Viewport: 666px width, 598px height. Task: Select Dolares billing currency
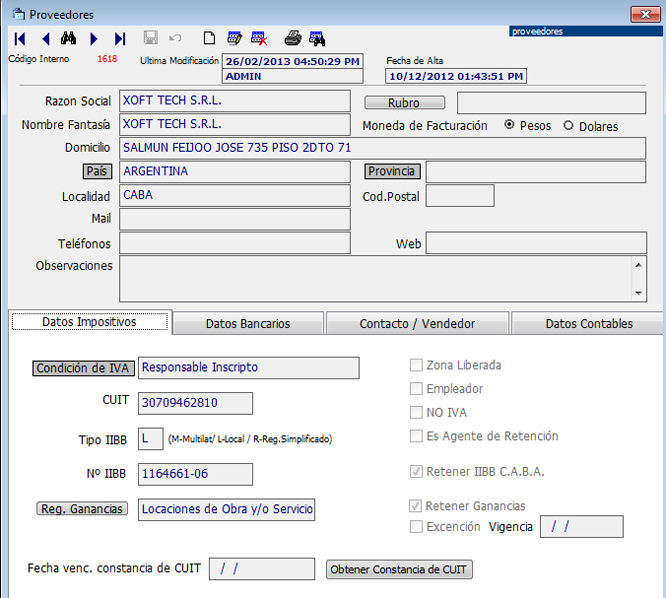tap(569, 126)
